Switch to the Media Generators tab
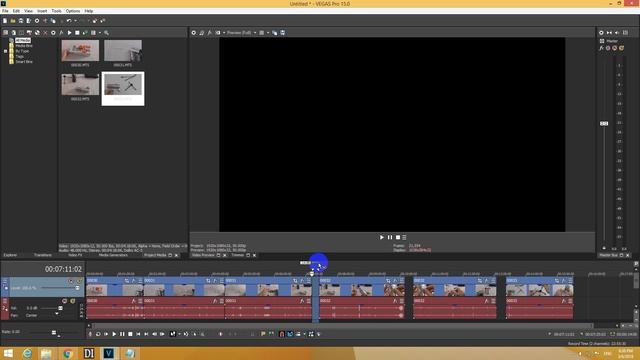This screenshot has height=360, width=640. point(113,255)
